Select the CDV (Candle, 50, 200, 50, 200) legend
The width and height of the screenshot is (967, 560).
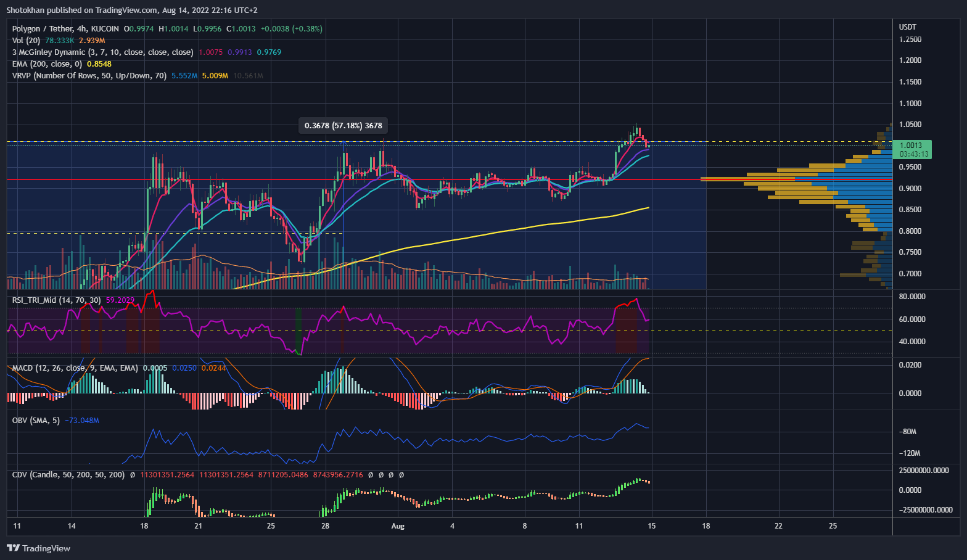pyautogui.click(x=68, y=476)
